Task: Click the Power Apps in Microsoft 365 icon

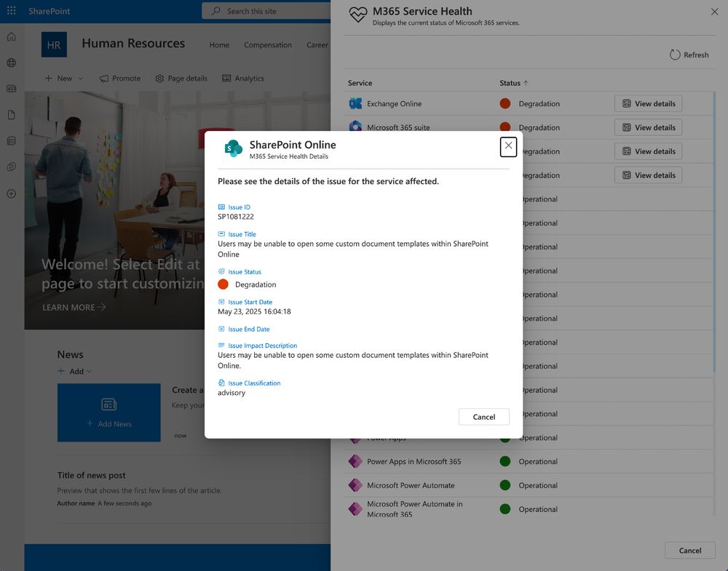Action: click(355, 461)
